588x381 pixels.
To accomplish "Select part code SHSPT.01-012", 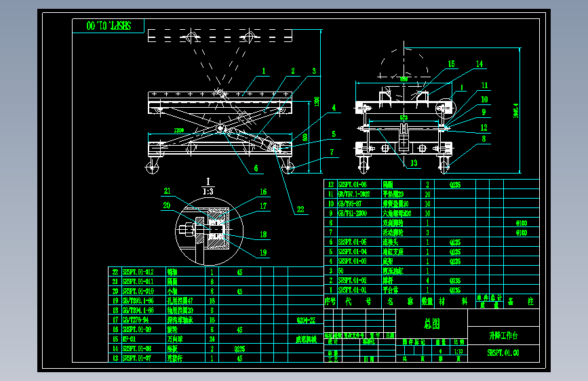I will pyautogui.click(x=138, y=272).
